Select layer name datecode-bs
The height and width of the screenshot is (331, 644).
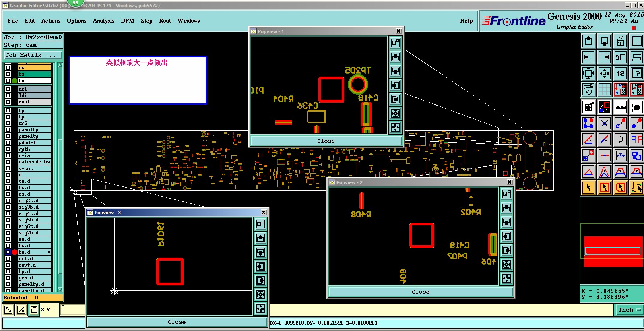[x=34, y=162]
